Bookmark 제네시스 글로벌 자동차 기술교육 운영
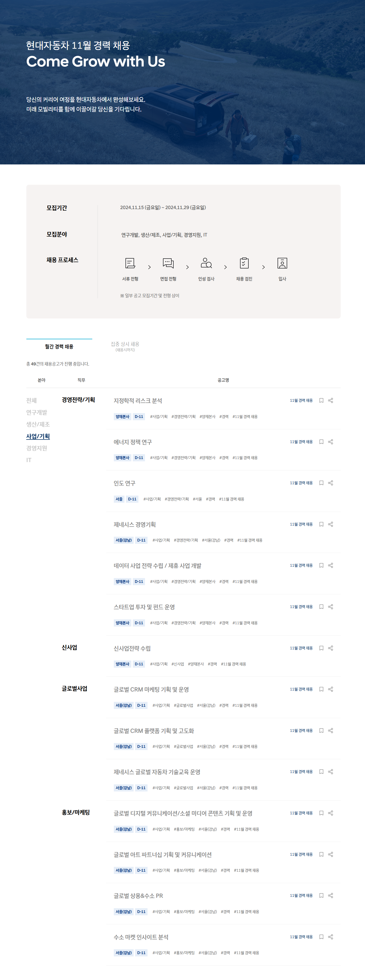 click(321, 771)
